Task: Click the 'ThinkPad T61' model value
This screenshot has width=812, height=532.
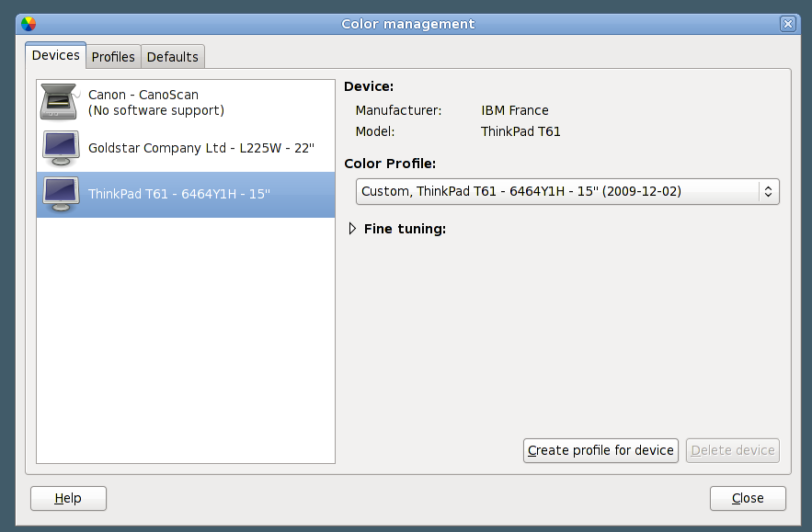Action: point(520,132)
